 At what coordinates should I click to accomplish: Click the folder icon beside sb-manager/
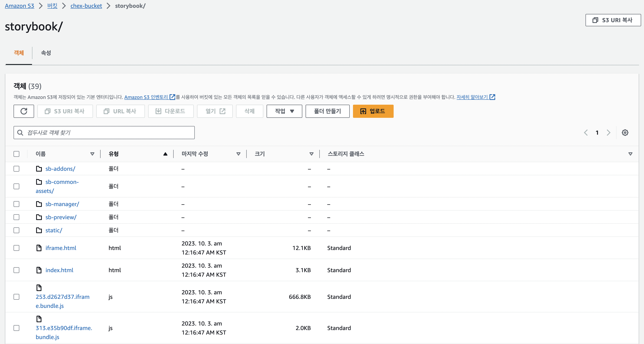pos(39,204)
